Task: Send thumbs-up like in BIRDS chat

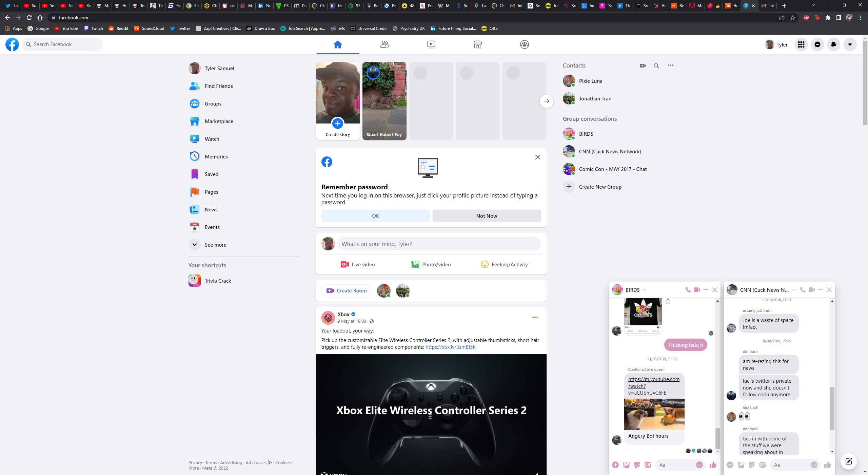Action: (x=713, y=465)
